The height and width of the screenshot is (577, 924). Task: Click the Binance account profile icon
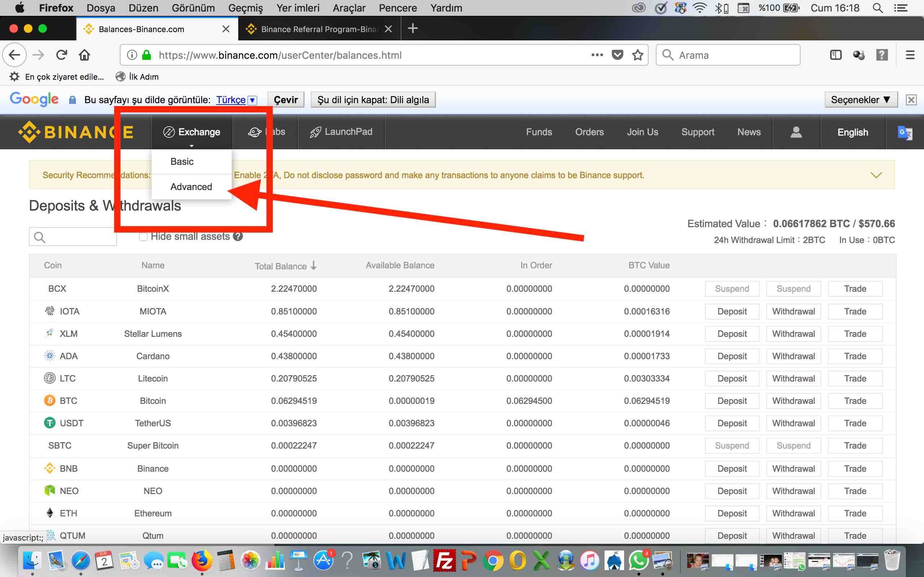pos(796,132)
